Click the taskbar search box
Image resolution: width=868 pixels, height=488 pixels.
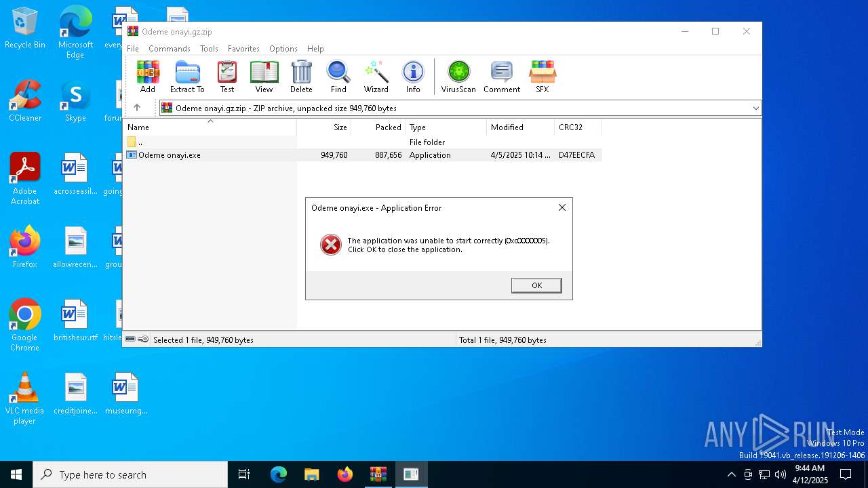(130, 474)
